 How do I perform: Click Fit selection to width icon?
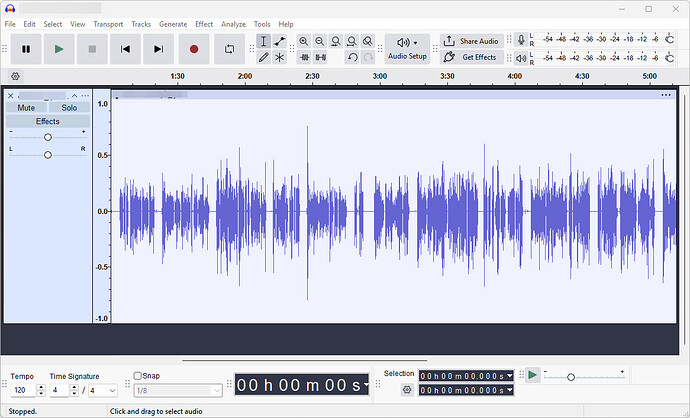coord(336,41)
